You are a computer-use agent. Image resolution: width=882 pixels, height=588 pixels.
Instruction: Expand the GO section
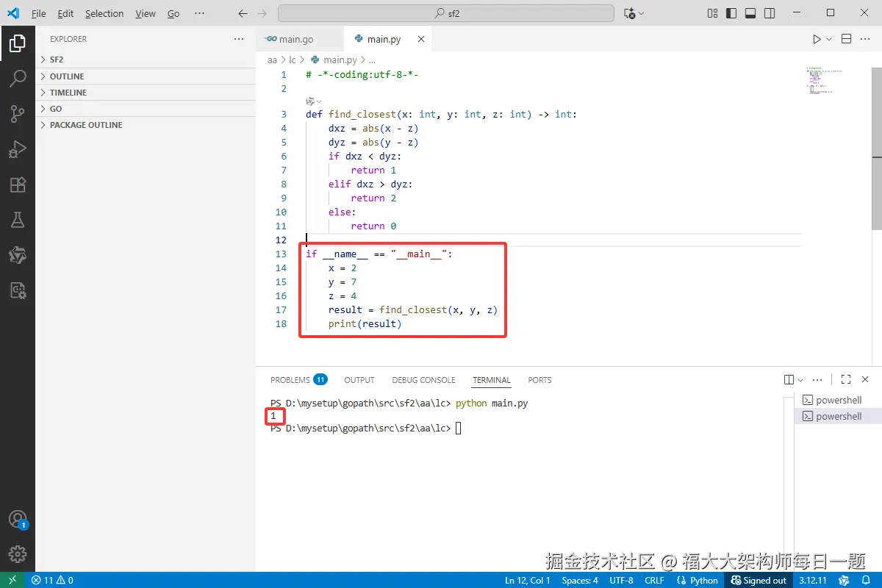pos(146,109)
